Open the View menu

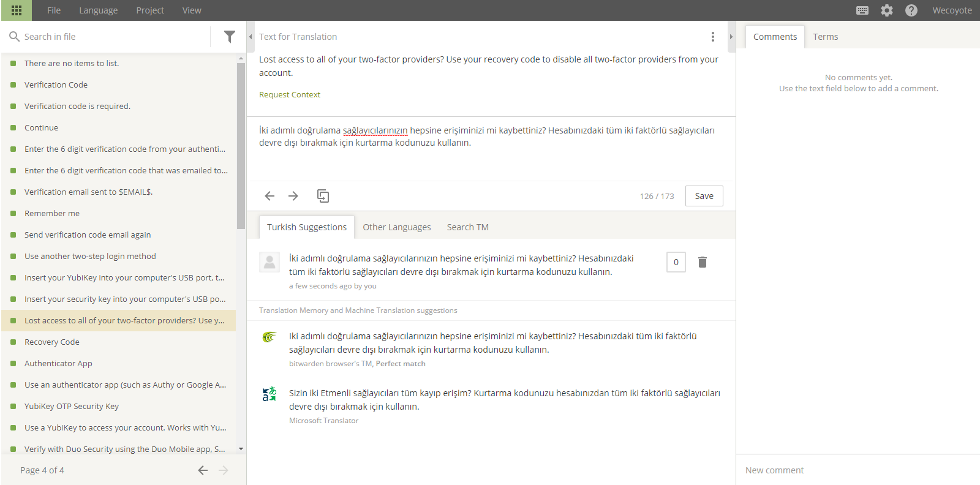tap(192, 10)
